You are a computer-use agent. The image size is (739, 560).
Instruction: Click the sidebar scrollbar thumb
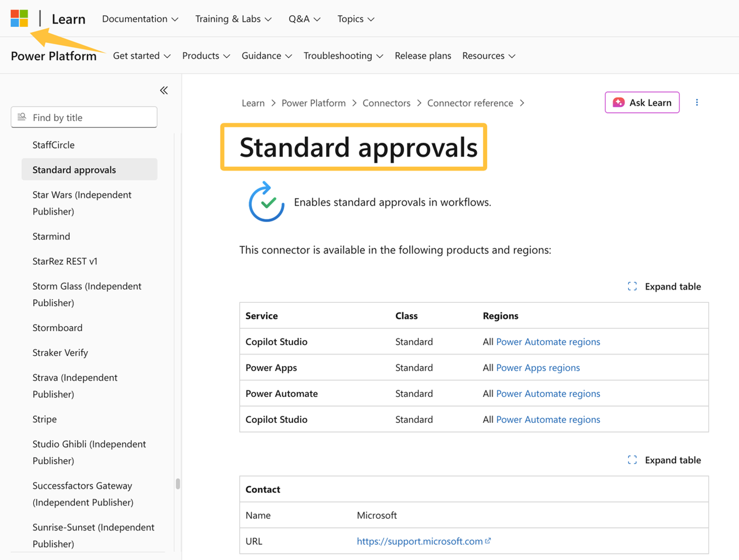[178, 483]
